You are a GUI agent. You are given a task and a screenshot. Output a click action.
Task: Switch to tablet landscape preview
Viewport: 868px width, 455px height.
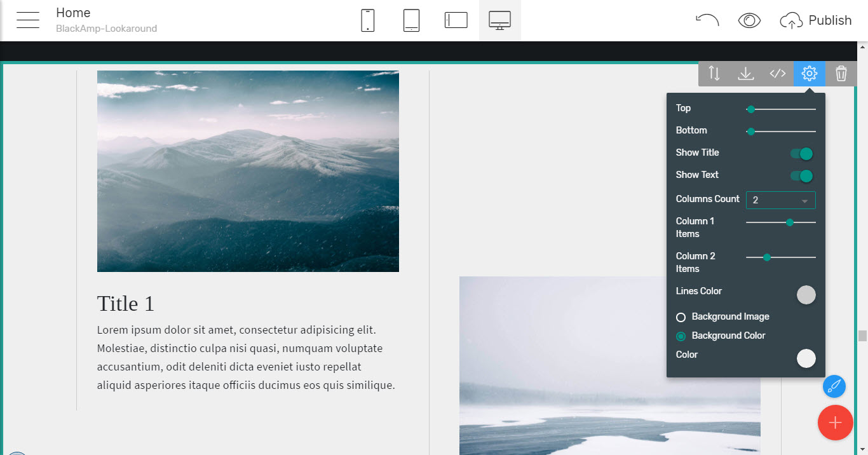pyautogui.click(x=456, y=20)
